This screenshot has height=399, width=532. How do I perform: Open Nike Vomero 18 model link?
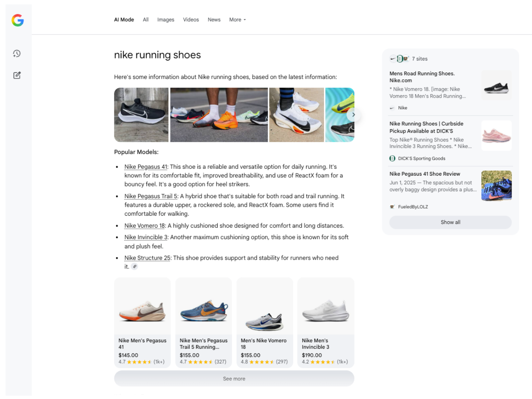(x=145, y=226)
